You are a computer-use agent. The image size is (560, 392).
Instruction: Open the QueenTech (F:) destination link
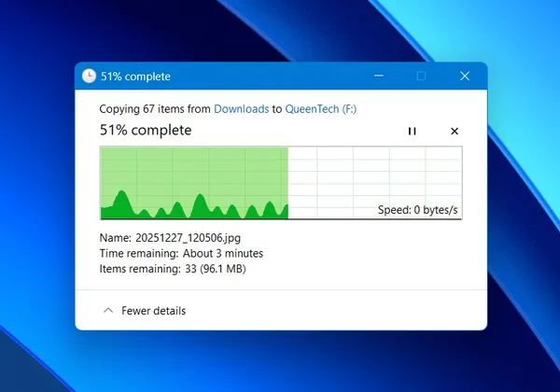tap(321, 109)
